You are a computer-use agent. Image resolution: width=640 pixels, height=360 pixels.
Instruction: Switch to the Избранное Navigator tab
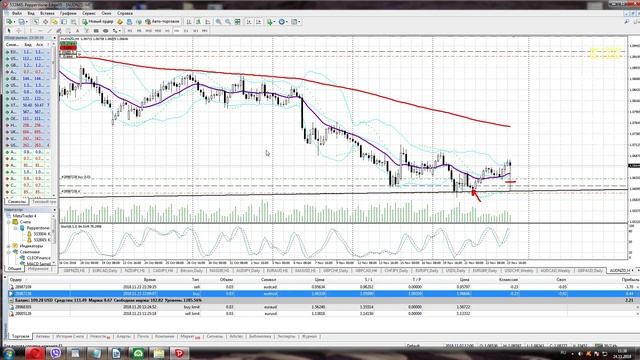(x=38, y=269)
